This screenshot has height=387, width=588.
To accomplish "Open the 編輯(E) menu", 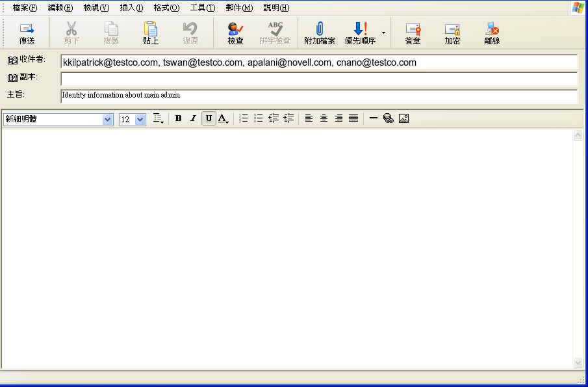I will tap(60, 8).
